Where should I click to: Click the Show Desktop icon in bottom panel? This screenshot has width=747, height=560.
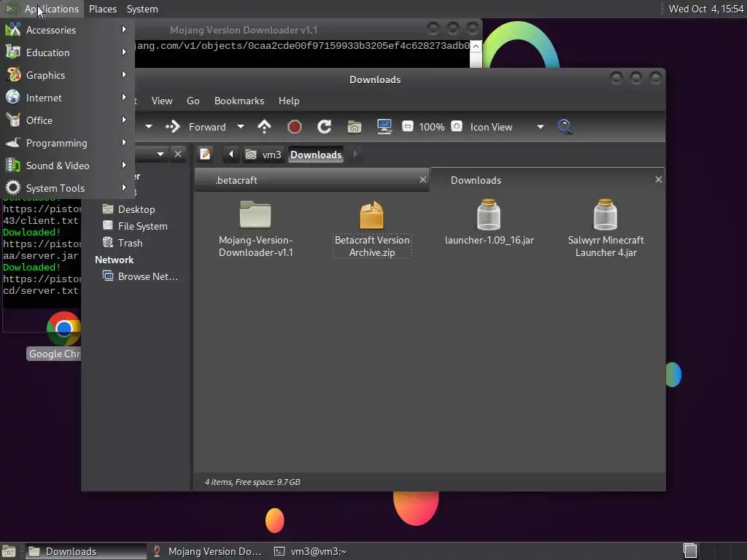(9, 551)
